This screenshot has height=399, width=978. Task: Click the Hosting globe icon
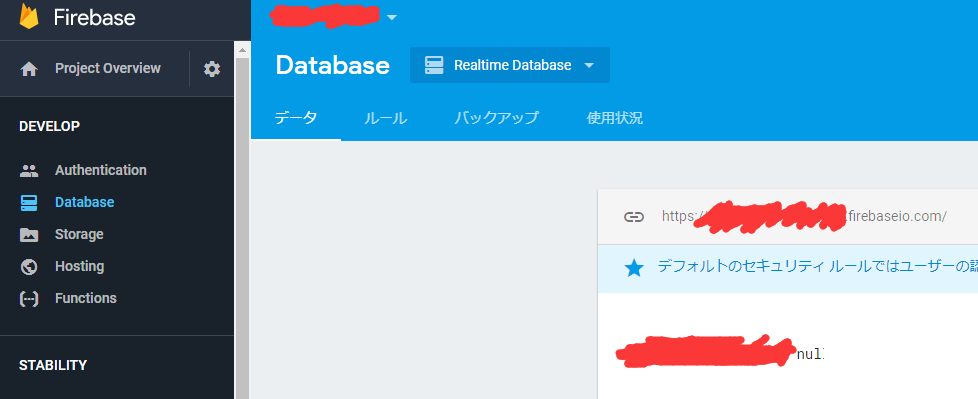(29, 267)
